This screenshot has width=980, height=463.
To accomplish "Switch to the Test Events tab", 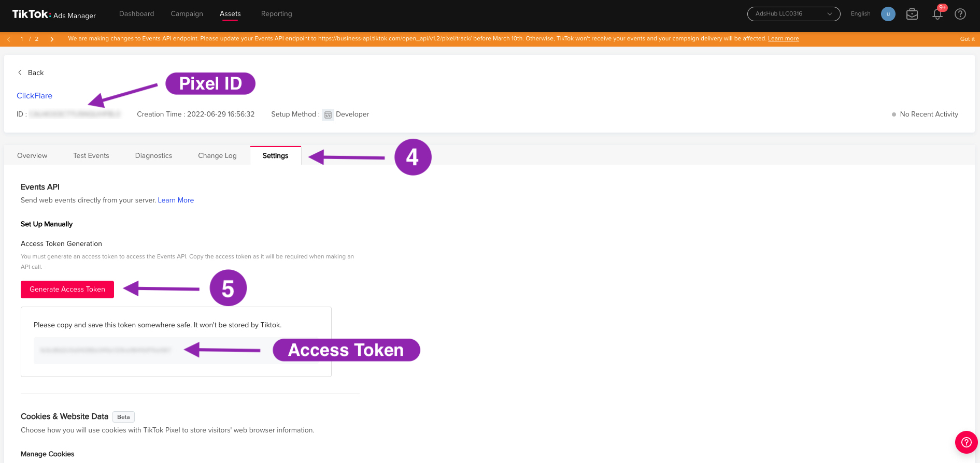I will point(91,155).
